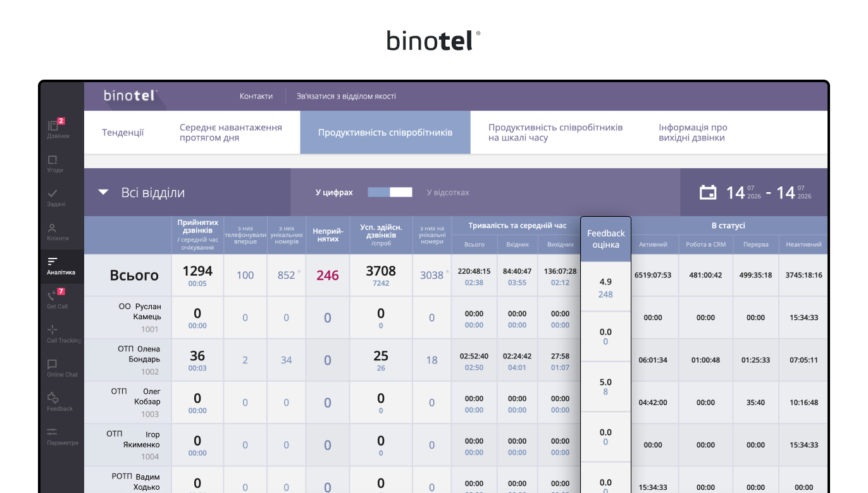Viewport: 868px width, 493px height.
Task: Click the 04:42:00 active time cell
Action: pyautogui.click(x=653, y=403)
